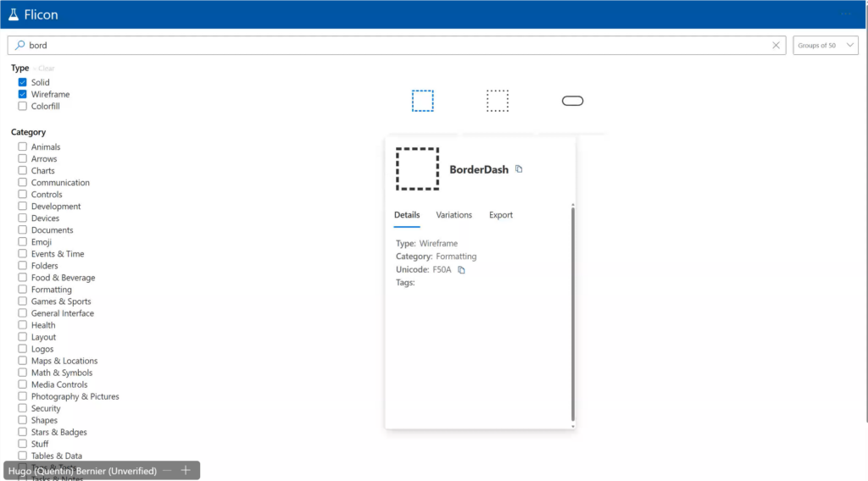Select the blue dashed border icon result
868x481 pixels.
[x=422, y=101]
